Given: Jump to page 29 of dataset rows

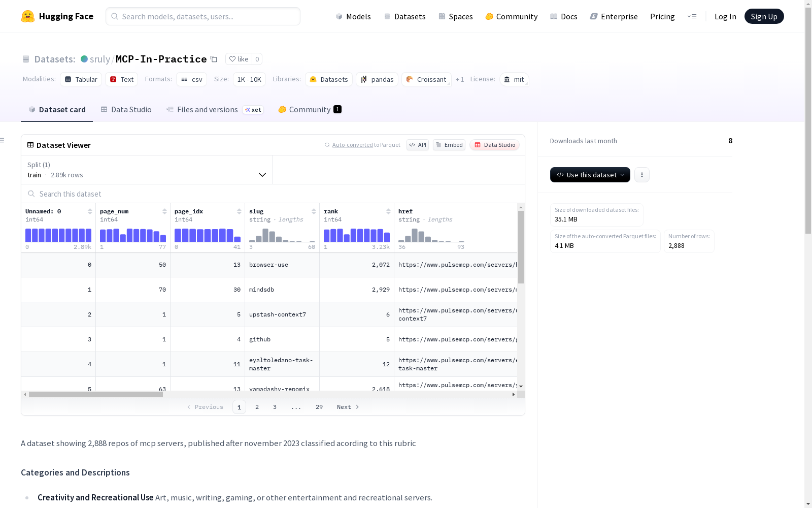Looking at the screenshot, I should 319,407.
